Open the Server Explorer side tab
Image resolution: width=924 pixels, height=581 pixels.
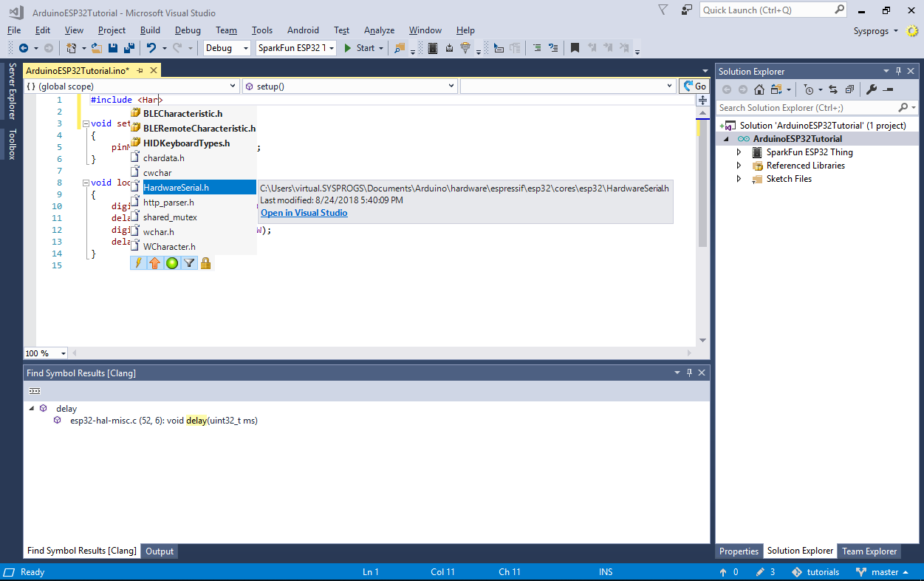pyautogui.click(x=12, y=91)
